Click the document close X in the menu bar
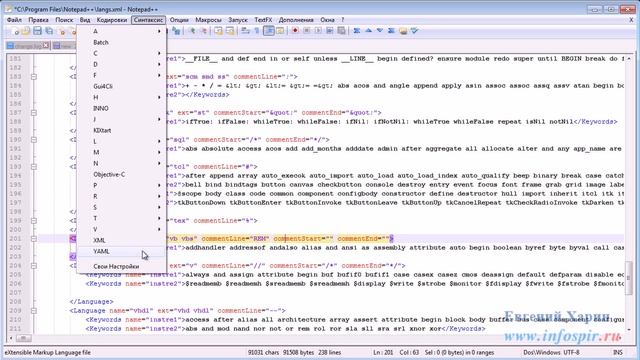Viewport: 640px width, 360px height. [631, 20]
